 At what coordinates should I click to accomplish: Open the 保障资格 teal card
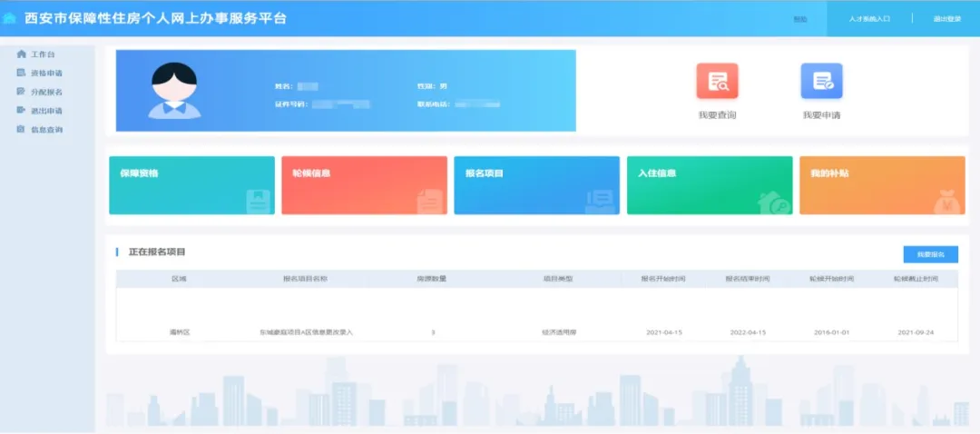191,185
